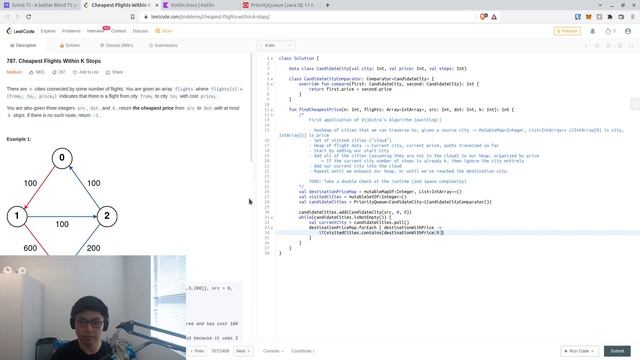Click the Brave Rewards triangle icon
This screenshot has width=640, height=360.
coord(494,17)
